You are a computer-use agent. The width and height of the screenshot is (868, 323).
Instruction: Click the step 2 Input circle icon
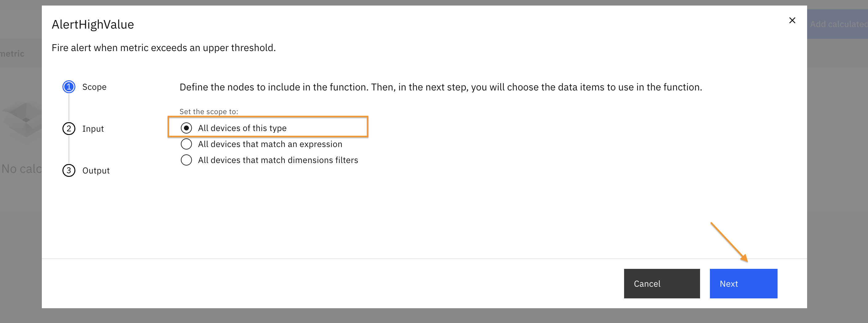(x=69, y=129)
